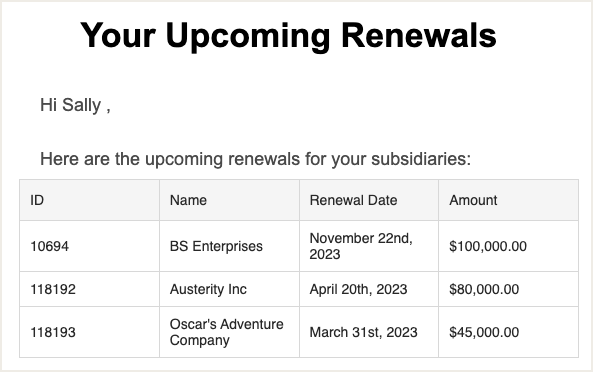Select the Austerity Inc name cell
This screenshot has height=372, width=593.
coord(229,289)
